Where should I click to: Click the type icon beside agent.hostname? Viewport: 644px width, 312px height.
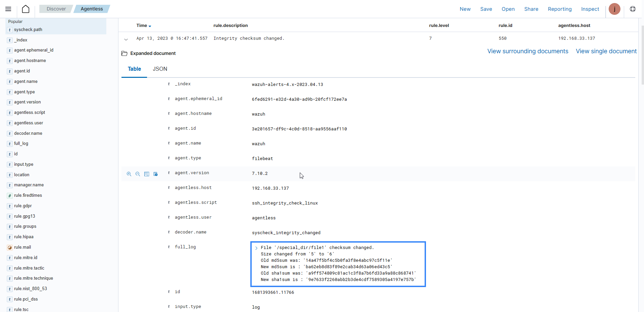(10, 61)
